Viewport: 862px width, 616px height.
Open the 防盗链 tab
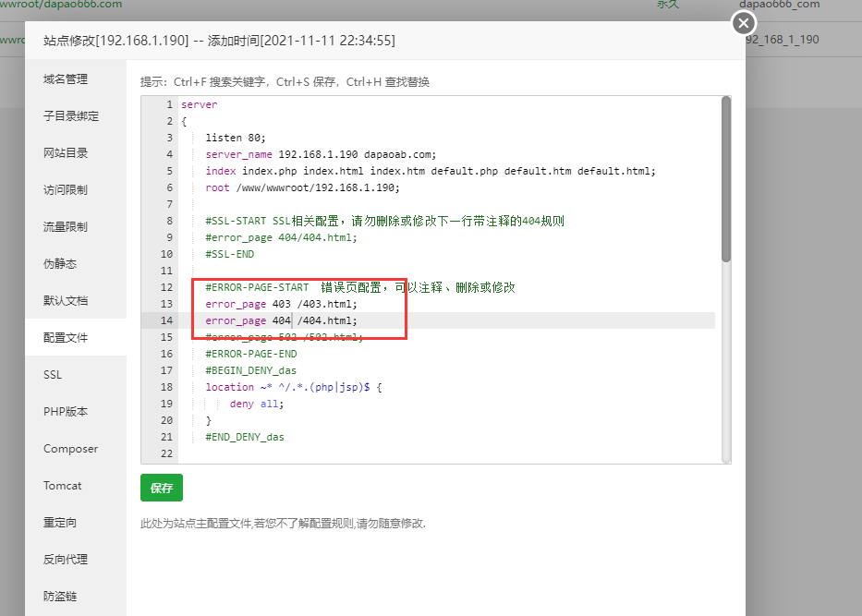60,596
